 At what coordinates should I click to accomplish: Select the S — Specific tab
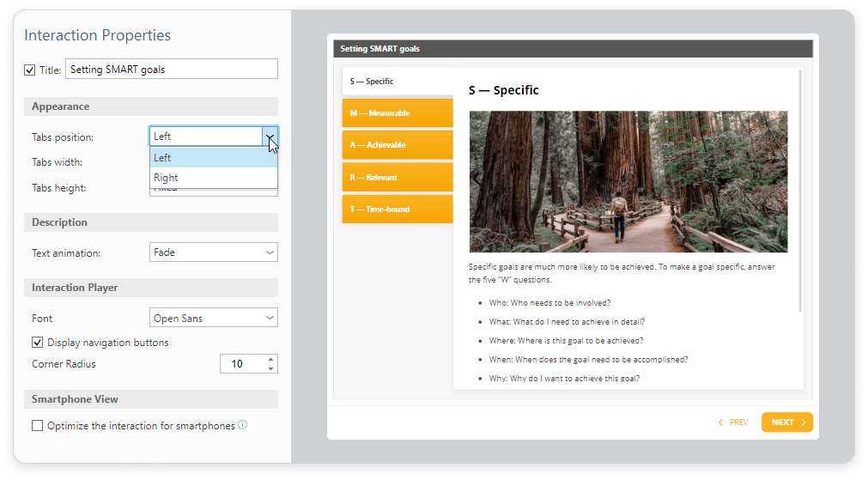[397, 82]
